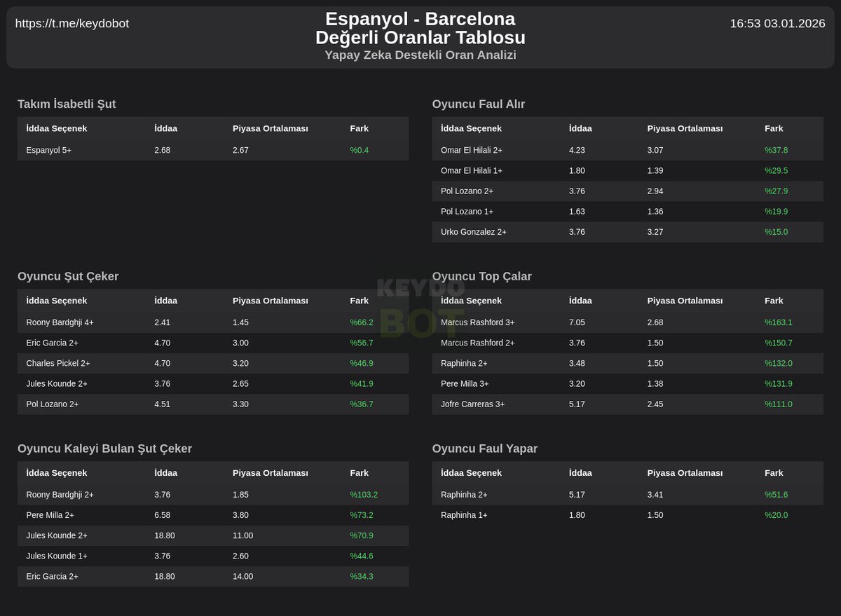
Task: Click the Oyuncu Şut Çeker heading
Action: [68, 277]
